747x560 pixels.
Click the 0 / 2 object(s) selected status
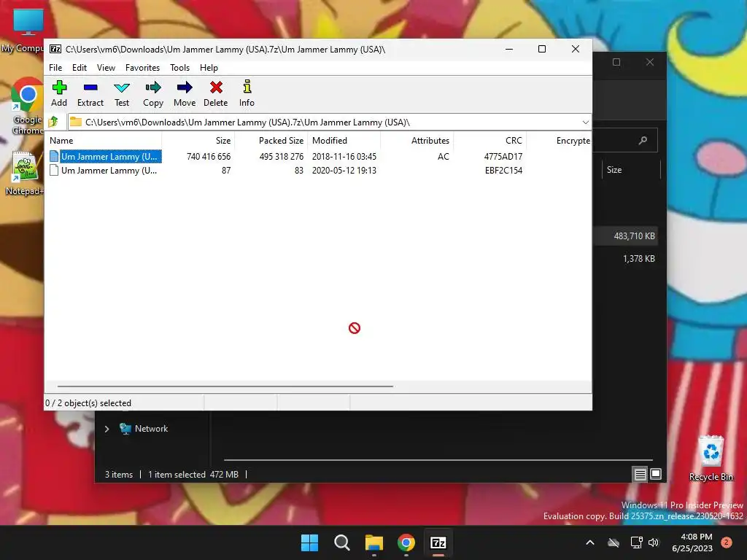point(88,402)
